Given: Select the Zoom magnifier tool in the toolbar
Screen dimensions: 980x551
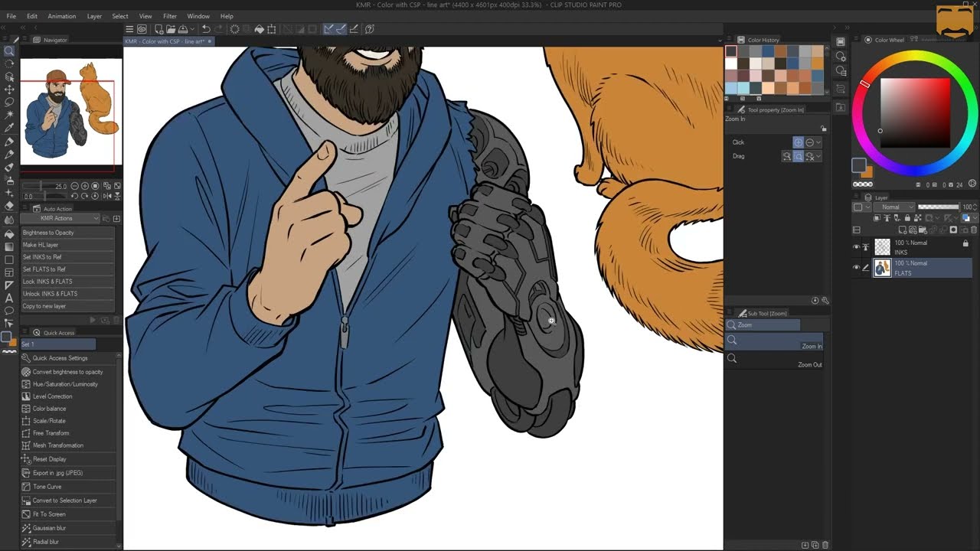Looking at the screenshot, I should (x=9, y=51).
